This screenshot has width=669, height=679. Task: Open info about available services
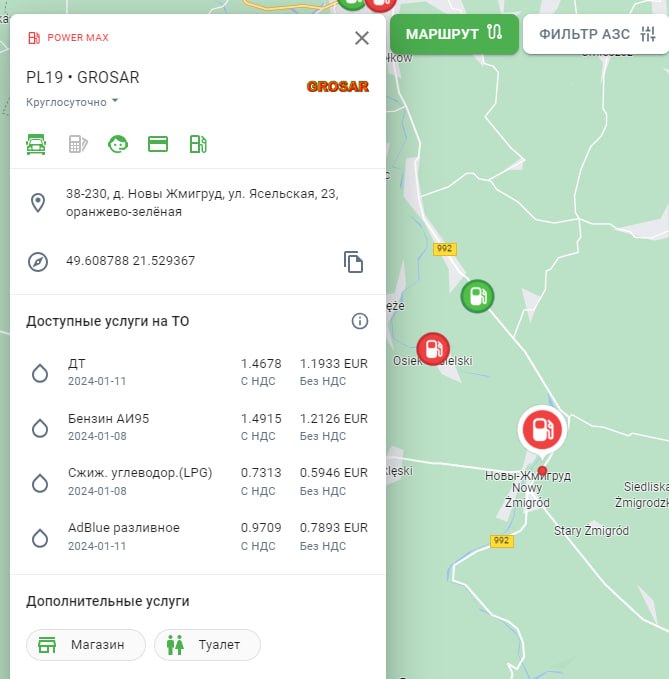pyautogui.click(x=360, y=321)
